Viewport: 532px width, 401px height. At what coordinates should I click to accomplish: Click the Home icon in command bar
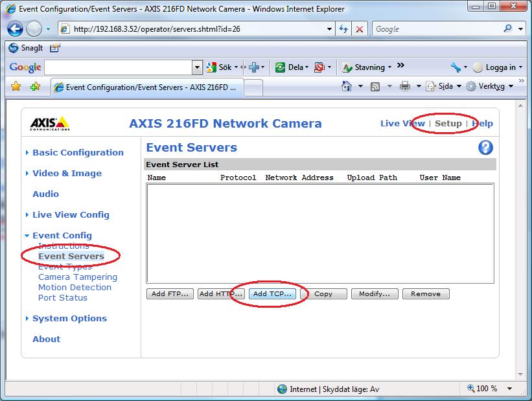tap(347, 86)
